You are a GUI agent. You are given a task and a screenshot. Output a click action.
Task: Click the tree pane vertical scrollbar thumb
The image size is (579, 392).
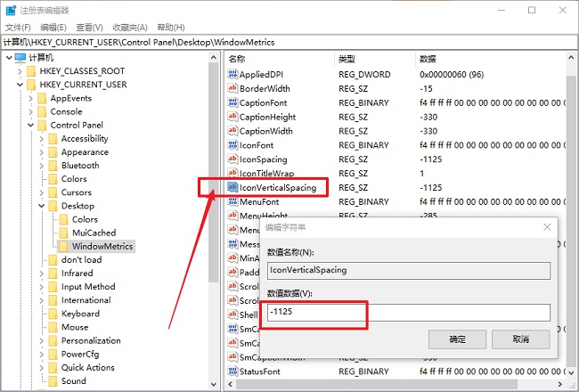[x=213, y=172]
